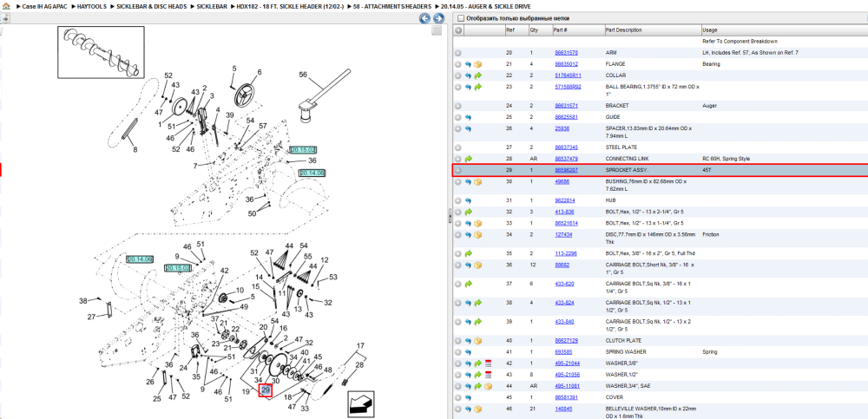Click red list icon on WASHER,3/8" row
The height and width of the screenshot is (419, 868).
[488, 363]
